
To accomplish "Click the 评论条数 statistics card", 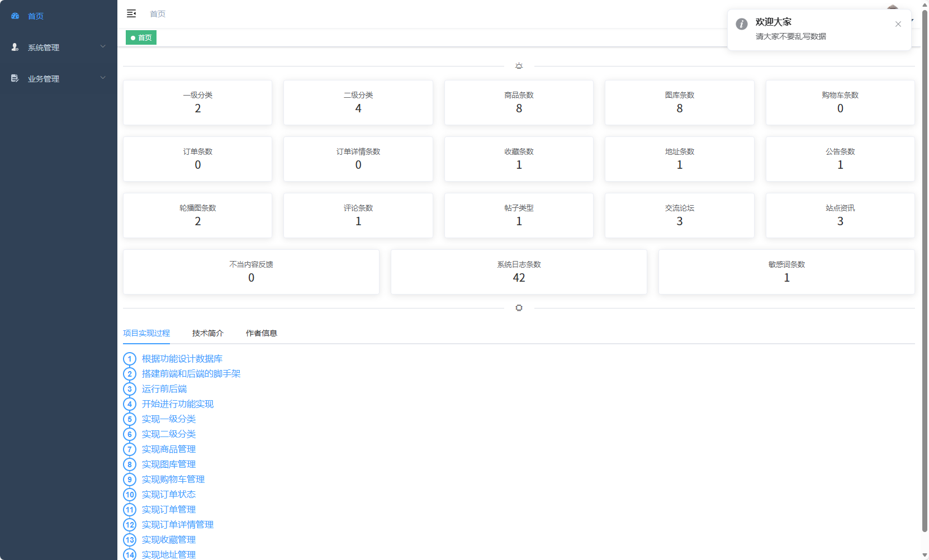I will click(358, 215).
